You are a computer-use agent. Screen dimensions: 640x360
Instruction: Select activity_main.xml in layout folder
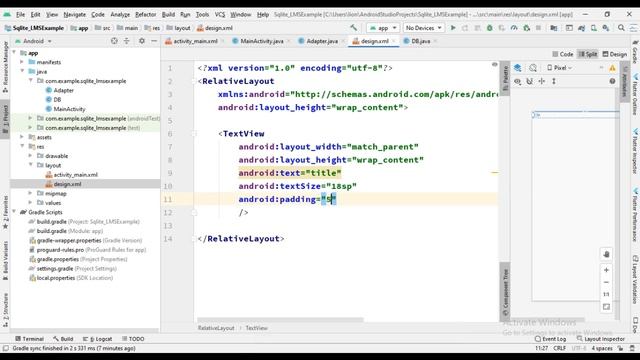click(x=76, y=175)
